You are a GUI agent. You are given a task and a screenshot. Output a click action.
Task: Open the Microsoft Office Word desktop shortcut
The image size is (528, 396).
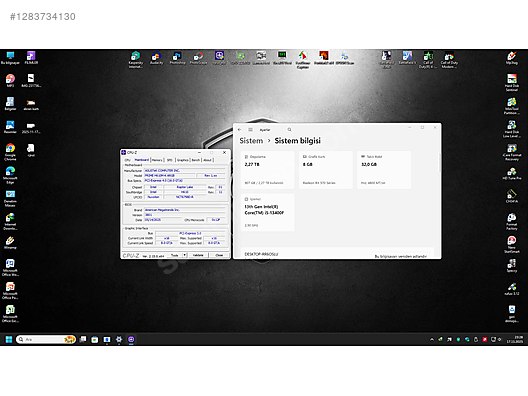[10, 268]
